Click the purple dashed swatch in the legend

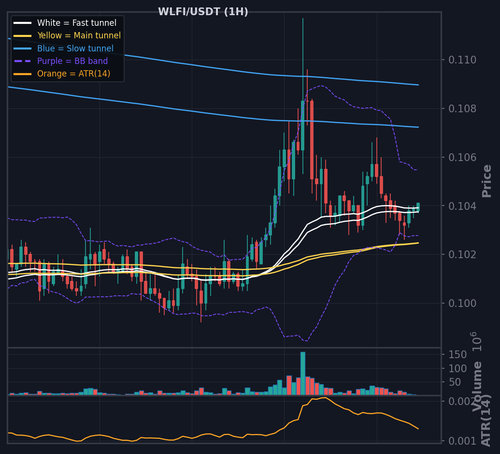(22, 61)
